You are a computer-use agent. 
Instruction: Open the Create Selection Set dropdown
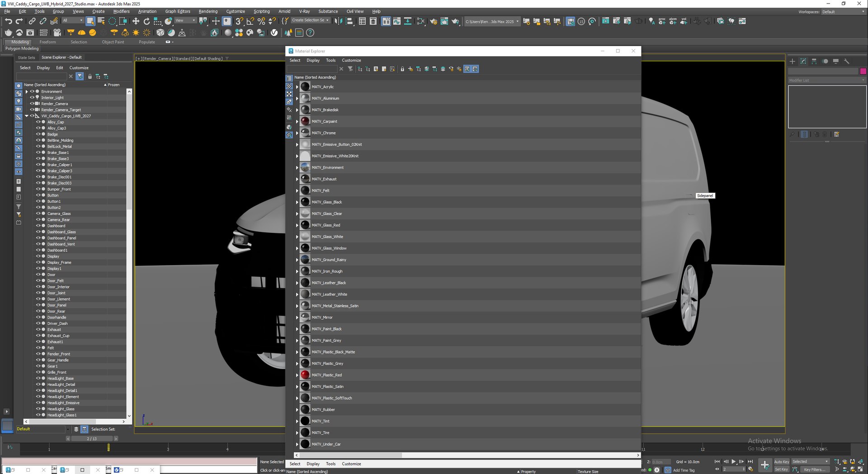click(310, 20)
